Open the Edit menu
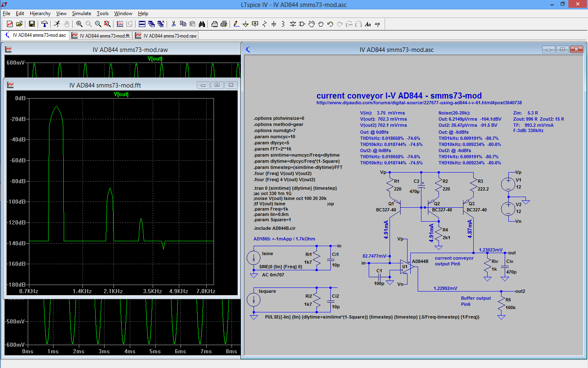Screen dimensions: 588x368 pos(20,13)
